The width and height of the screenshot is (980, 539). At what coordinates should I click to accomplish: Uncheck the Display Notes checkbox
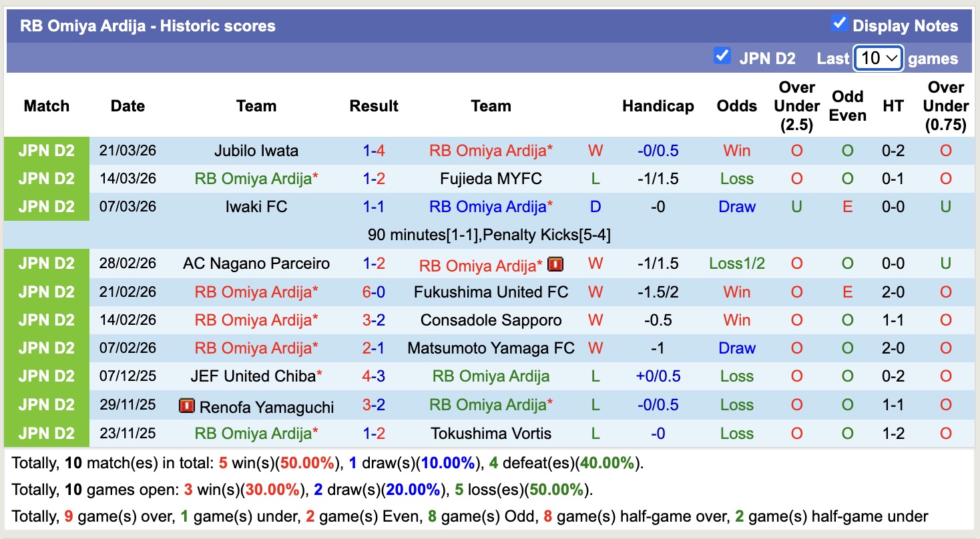click(x=838, y=22)
